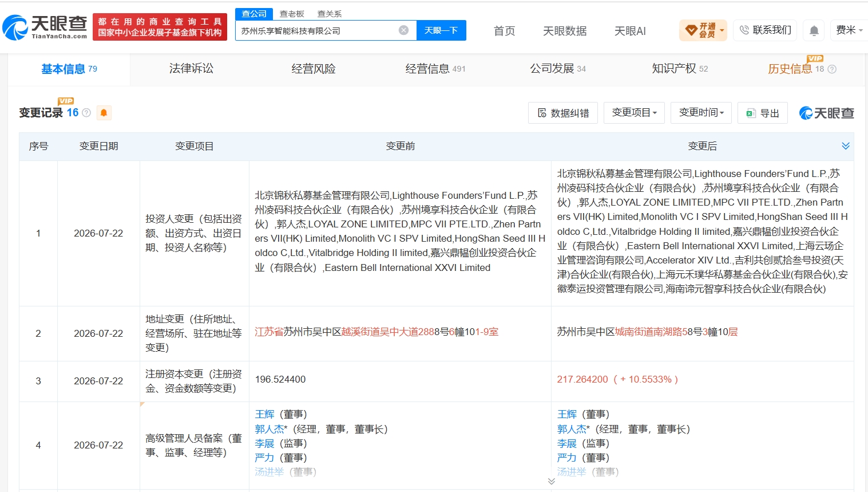Screen dimensions: 868x492
Task: Click the 217.264200 (+10.5533%) value
Action: point(617,379)
